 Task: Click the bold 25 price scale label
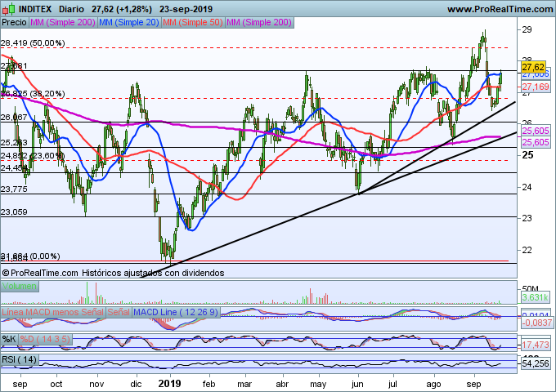(x=528, y=154)
